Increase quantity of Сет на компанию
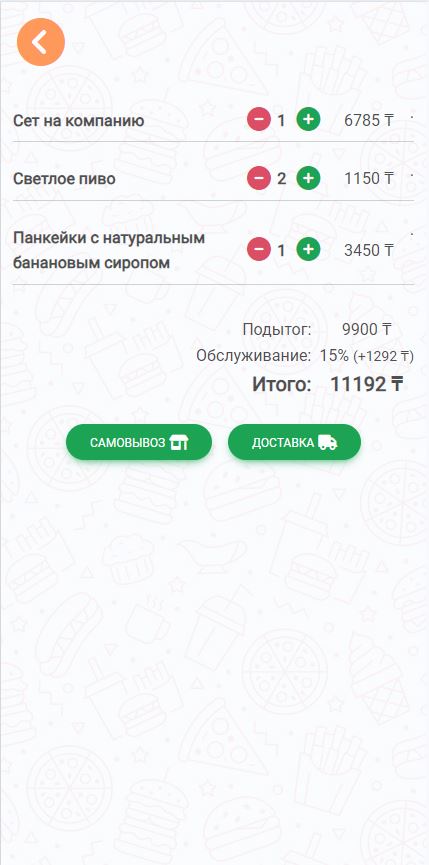This screenshot has width=429, height=865. [308, 119]
